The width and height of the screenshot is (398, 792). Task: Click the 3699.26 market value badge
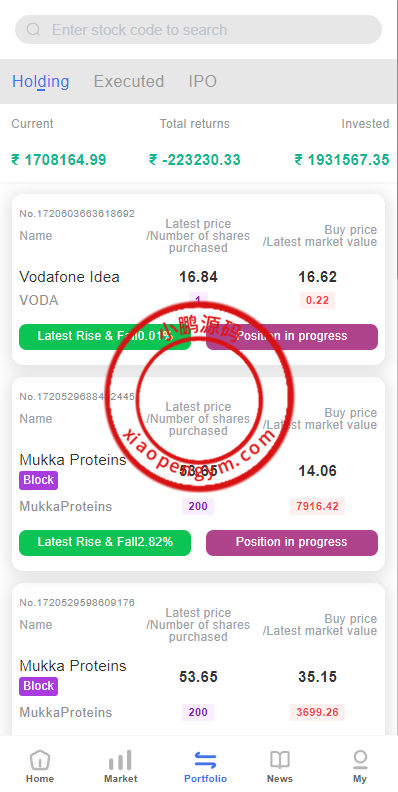click(317, 712)
